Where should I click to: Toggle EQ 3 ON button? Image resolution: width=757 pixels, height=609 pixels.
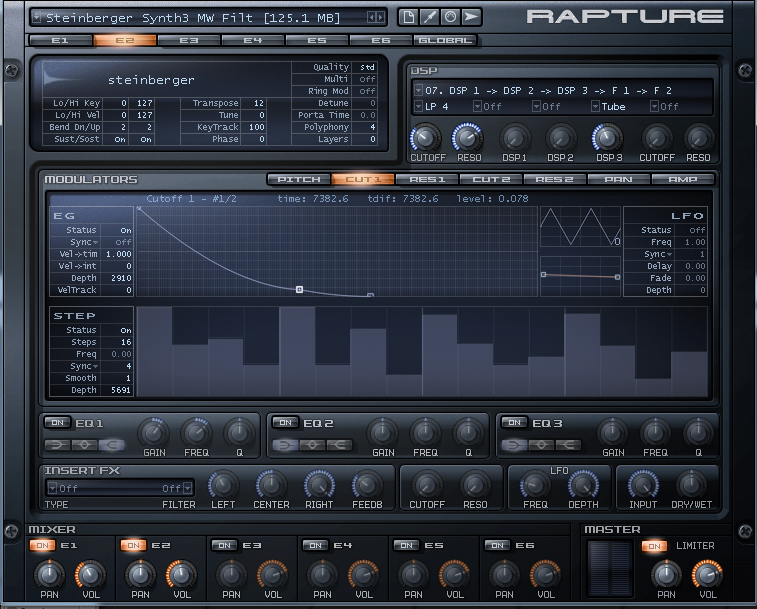point(514,423)
